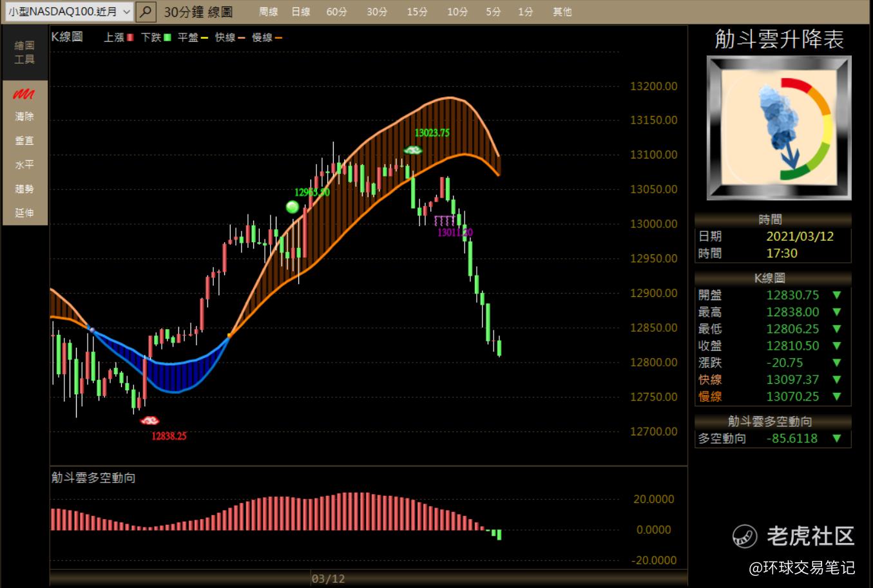Viewport: 873px width, 588px height.
Task: Select the red squiggle drawing tool
Action: [x=24, y=94]
